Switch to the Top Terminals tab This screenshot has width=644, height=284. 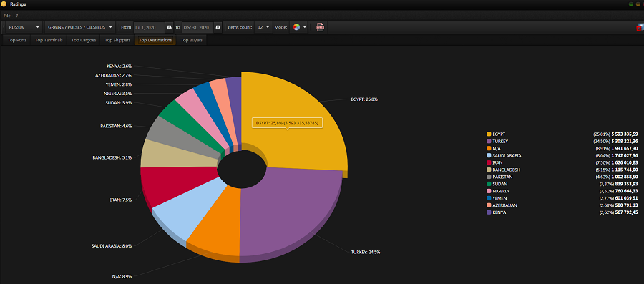tap(49, 40)
